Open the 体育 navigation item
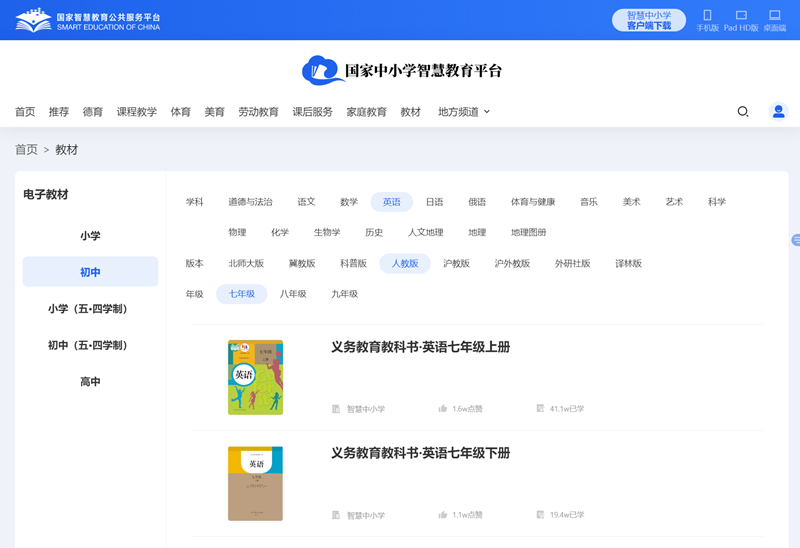Viewport: 800px width, 548px height. (181, 112)
